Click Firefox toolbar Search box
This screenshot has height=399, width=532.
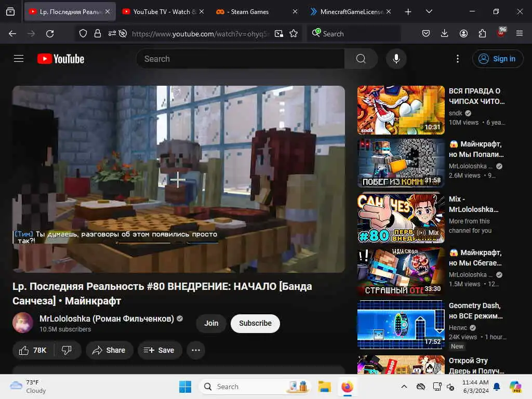354,34
